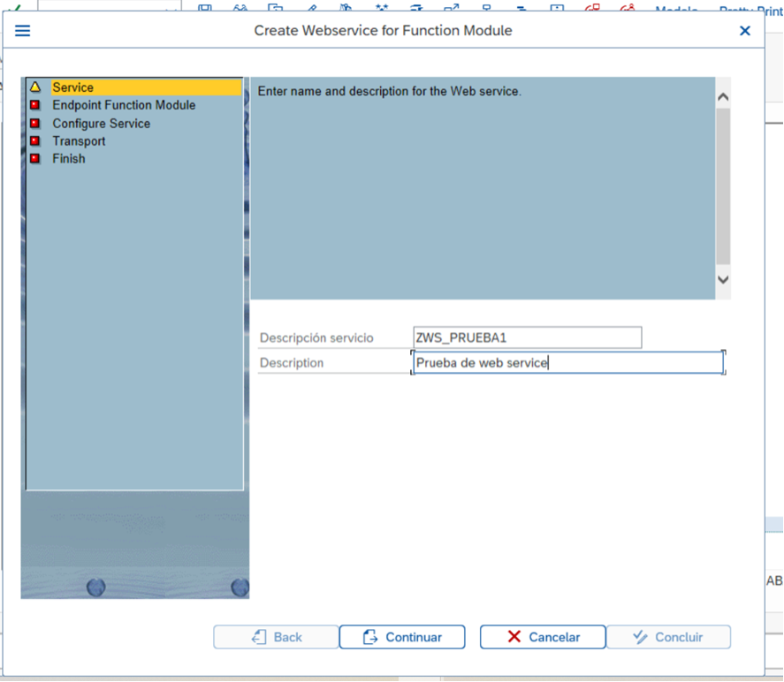
Task: Click the warning triangle beside the Service step
Action: [x=34, y=87]
